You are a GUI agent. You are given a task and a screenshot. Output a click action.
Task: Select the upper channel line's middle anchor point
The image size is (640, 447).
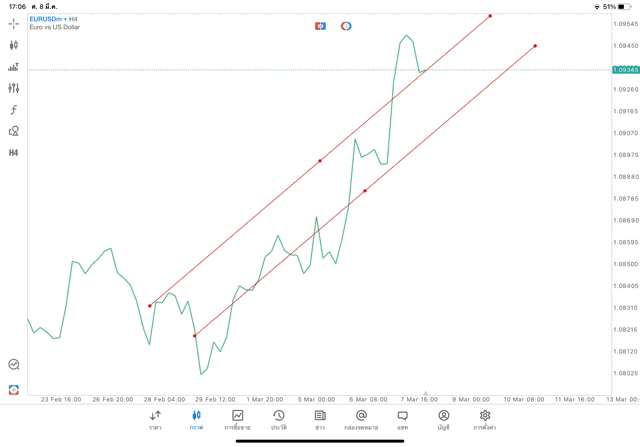point(320,160)
